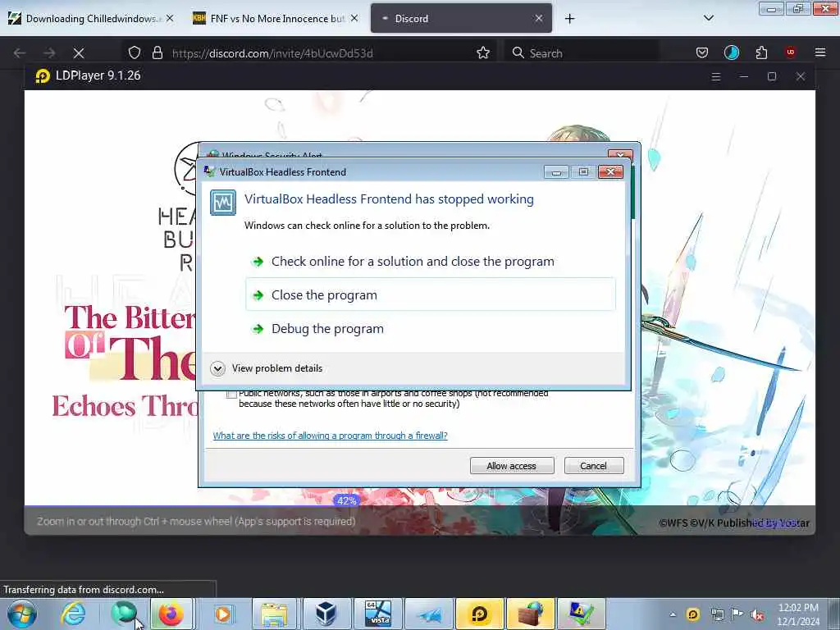
Task: Switch to Firefox in the taskbar
Action: (x=171, y=614)
